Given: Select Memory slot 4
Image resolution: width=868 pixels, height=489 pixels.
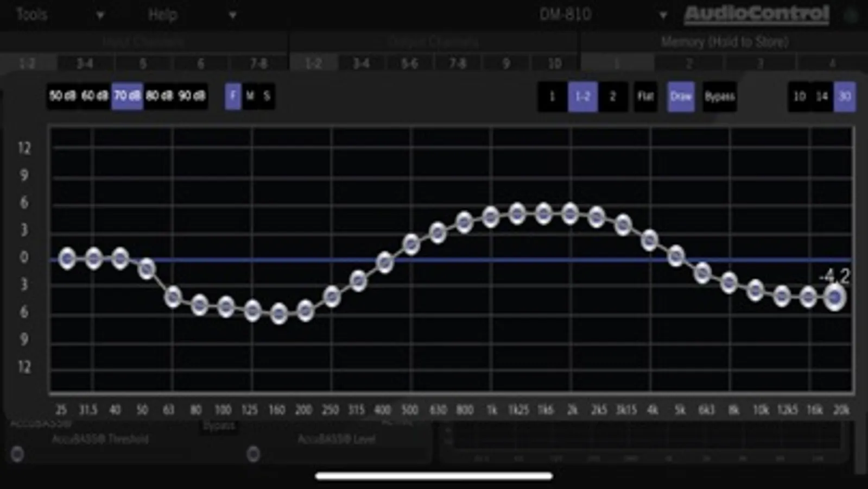Looking at the screenshot, I should coord(832,64).
